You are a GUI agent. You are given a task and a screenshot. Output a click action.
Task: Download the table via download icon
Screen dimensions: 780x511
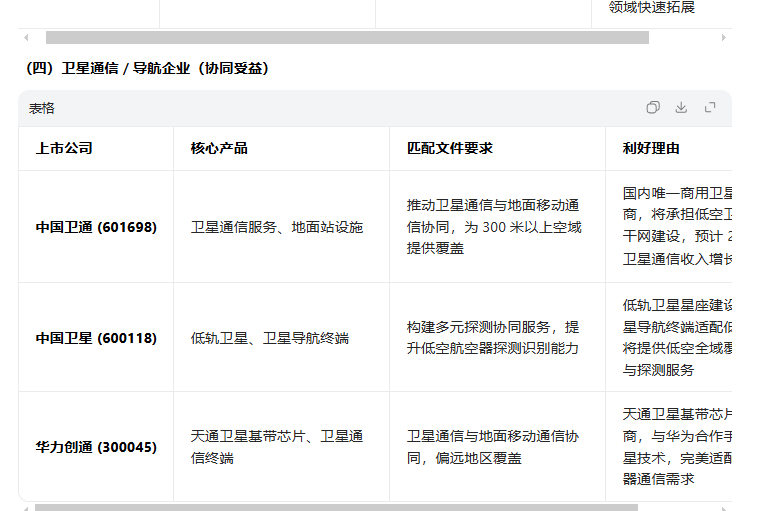pyautogui.click(x=681, y=107)
